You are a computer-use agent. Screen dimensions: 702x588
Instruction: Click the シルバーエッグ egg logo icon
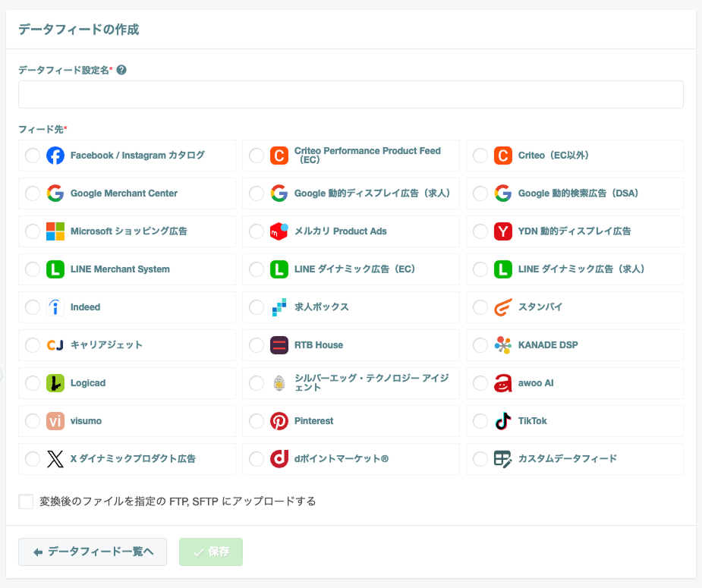tap(279, 383)
